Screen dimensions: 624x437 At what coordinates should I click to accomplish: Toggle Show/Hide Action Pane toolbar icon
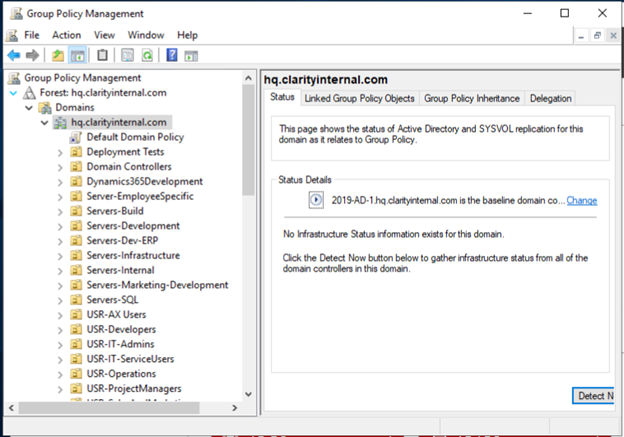coord(191,56)
